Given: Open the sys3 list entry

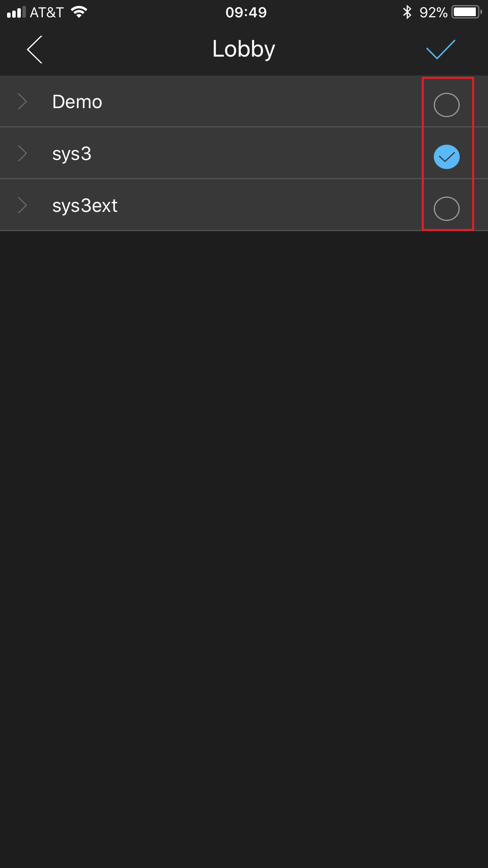Looking at the screenshot, I should pos(72,154).
